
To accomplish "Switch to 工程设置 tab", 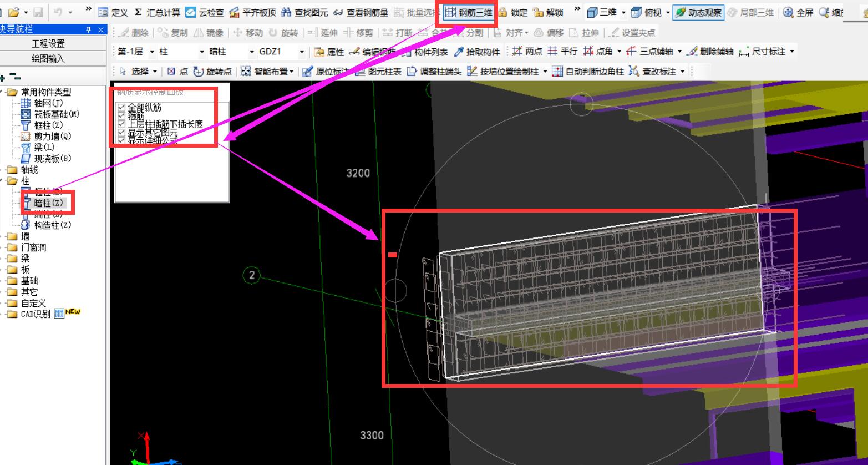I will point(48,43).
